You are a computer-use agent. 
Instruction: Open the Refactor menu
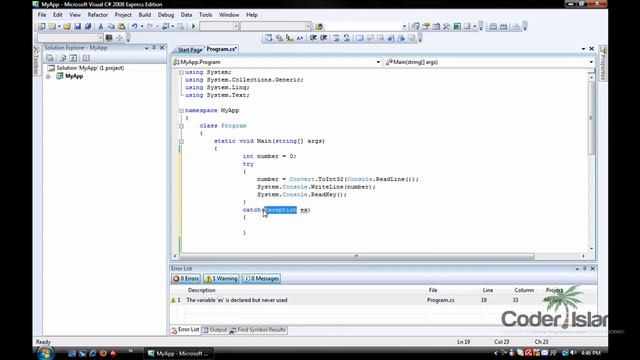tap(98, 15)
